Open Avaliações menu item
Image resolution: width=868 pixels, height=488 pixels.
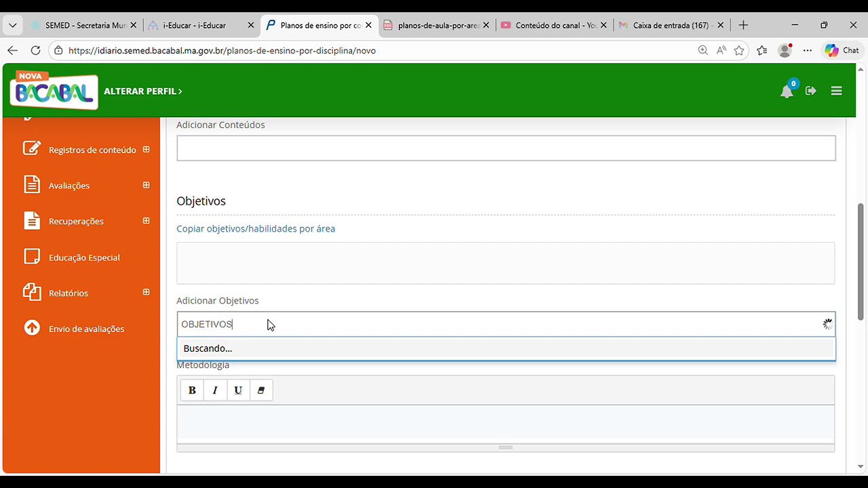point(69,186)
